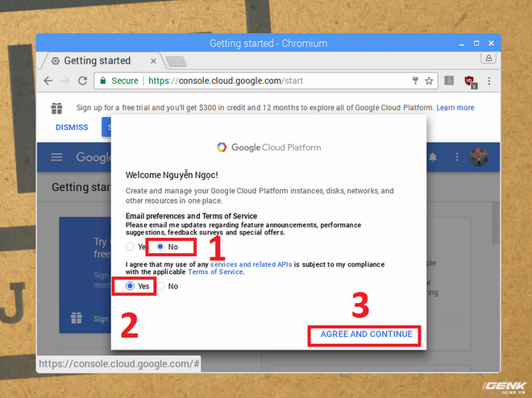Open services and related APIs link
Screen dimensions: 532x398
[x=251, y=264]
